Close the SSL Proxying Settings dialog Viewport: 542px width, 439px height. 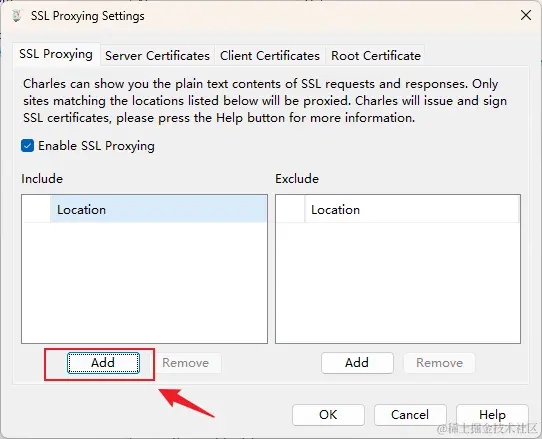[526, 15]
